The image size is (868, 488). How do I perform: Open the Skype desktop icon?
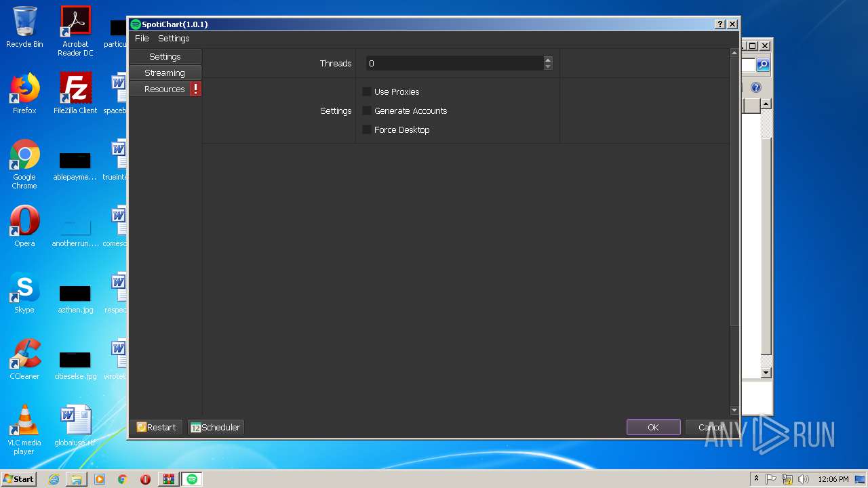point(24,293)
